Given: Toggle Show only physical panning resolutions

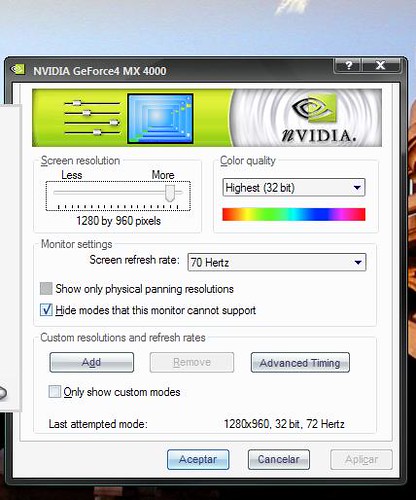Looking at the screenshot, I should (46, 289).
